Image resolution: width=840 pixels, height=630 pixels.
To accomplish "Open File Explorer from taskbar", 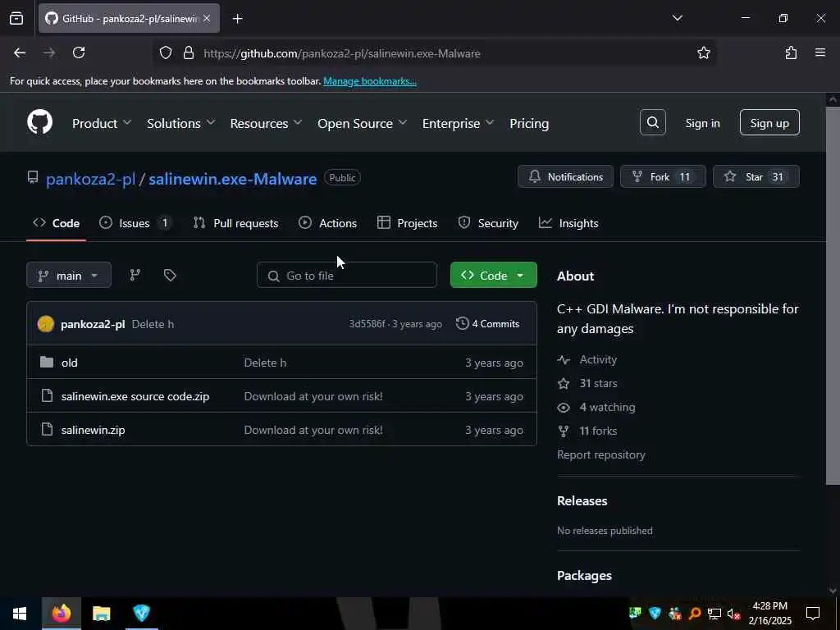I will [x=101, y=613].
